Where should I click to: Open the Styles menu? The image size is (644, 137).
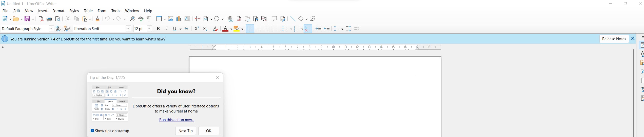click(x=74, y=11)
